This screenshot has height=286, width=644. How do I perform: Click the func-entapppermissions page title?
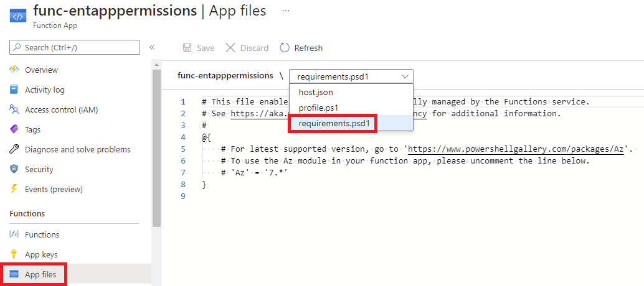[x=115, y=11]
